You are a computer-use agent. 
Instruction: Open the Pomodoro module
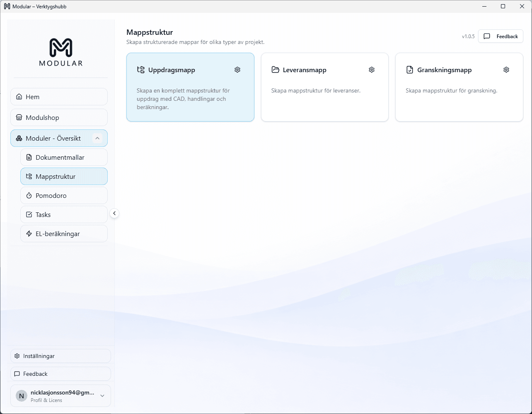click(64, 195)
